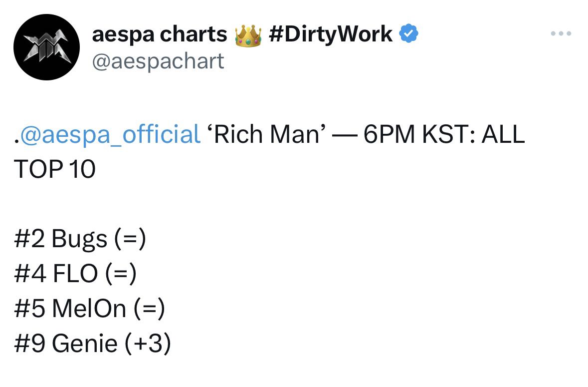Click the 'TOP 10' text
588x387 pixels.
[55, 169]
